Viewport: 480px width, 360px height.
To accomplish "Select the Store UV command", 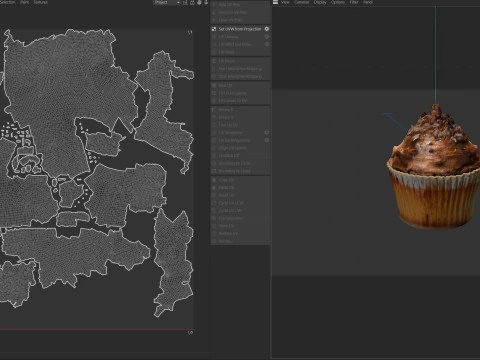I will pos(240,226).
